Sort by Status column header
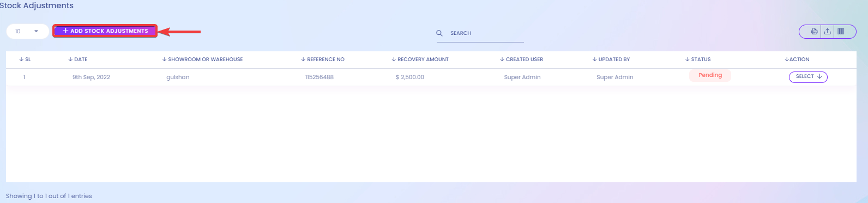868x203 pixels. click(x=698, y=59)
